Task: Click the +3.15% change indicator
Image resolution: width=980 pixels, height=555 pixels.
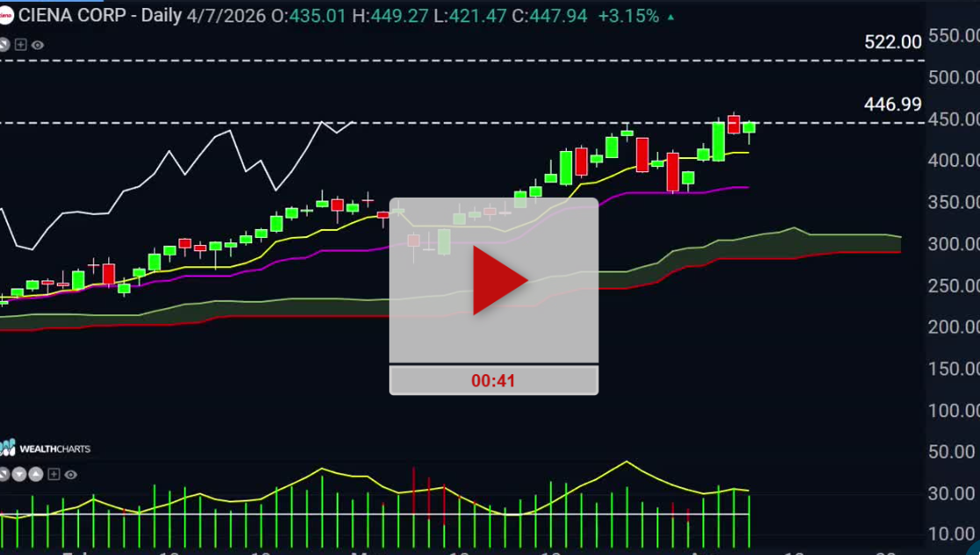Action: click(628, 17)
